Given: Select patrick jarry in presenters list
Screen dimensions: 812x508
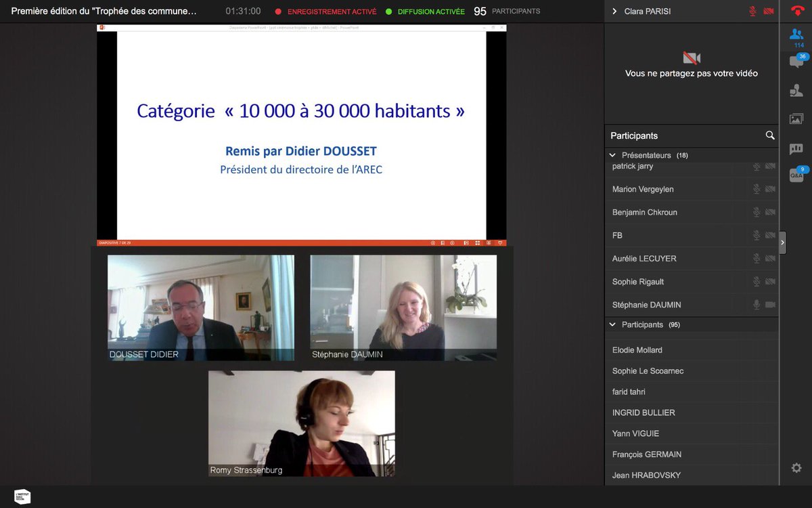Looking at the screenshot, I should [692, 166].
